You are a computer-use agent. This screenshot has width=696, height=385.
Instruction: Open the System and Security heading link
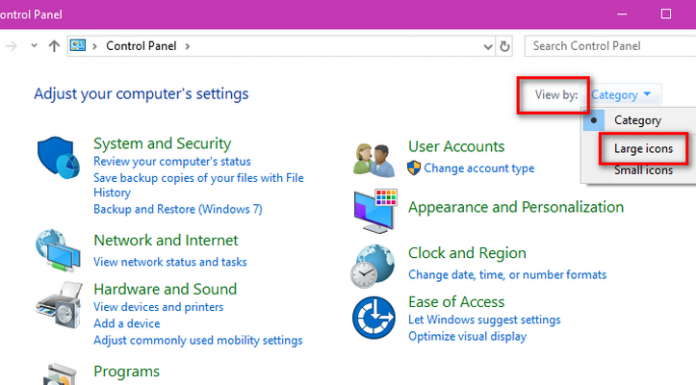(x=162, y=143)
